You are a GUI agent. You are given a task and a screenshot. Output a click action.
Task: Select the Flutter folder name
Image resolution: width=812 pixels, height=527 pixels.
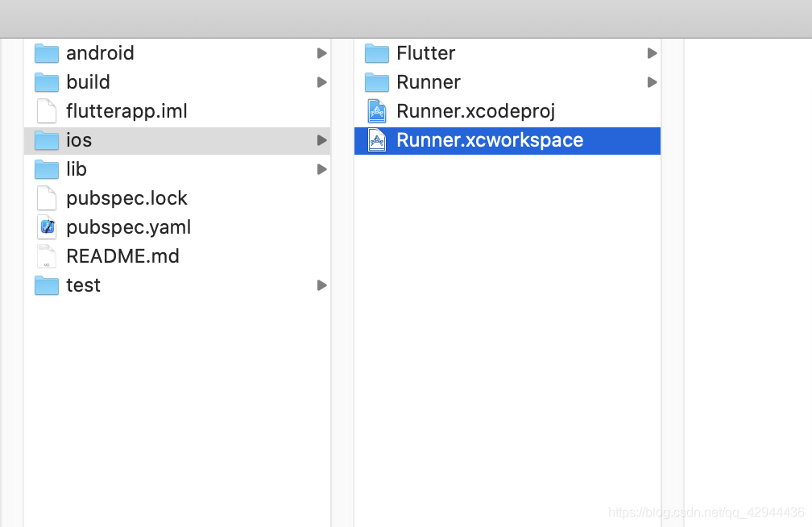tap(425, 53)
